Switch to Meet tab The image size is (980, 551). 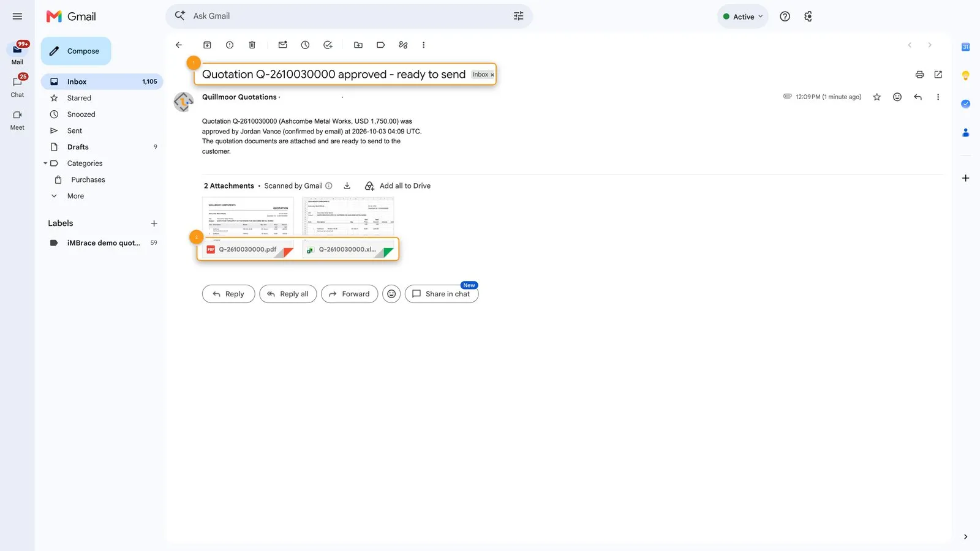17,119
